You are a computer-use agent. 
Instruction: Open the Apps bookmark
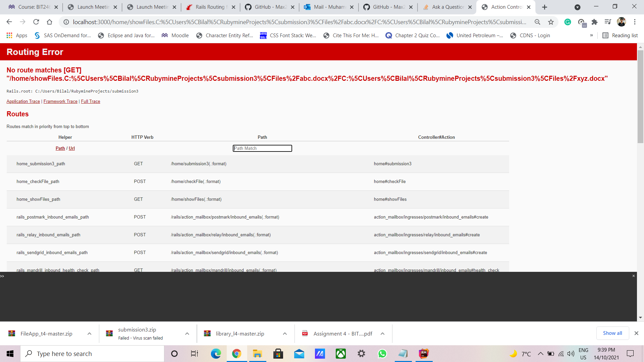click(17, 36)
